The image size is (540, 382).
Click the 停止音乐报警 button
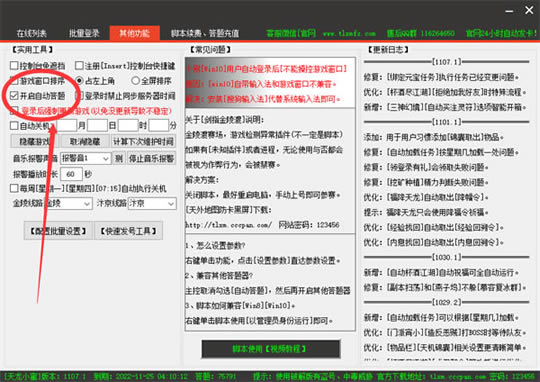click(x=151, y=158)
